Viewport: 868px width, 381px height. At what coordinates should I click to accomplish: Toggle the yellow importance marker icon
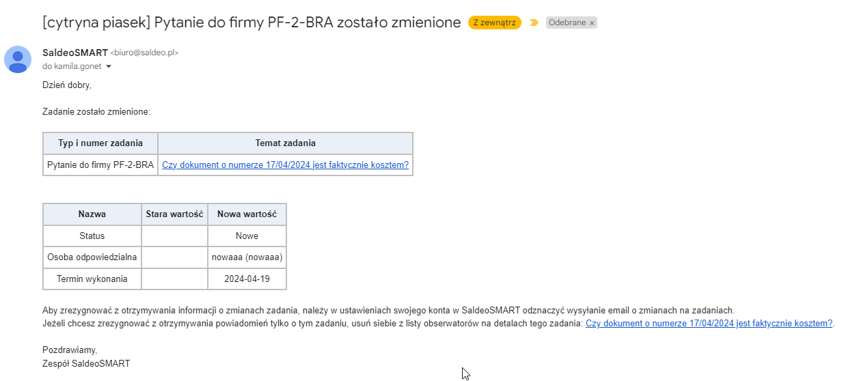[534, 23]
